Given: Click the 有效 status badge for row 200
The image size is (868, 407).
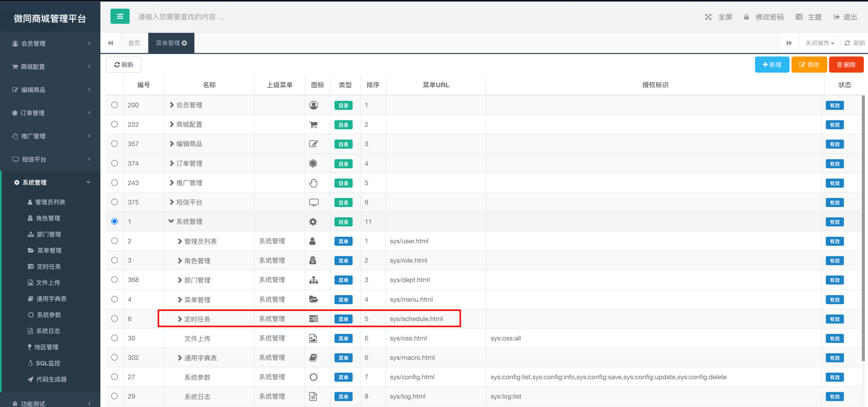Looking at the screenshot, I should point(835,105).
